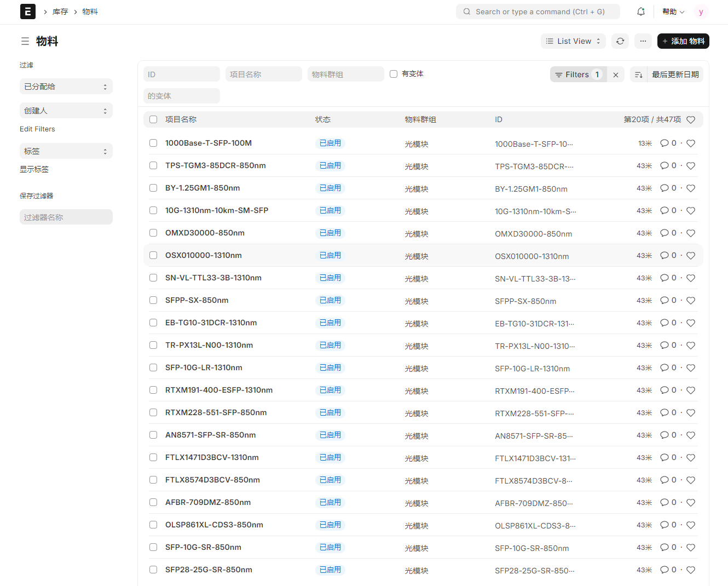
Task: Open the three-dot more options menu
Action: click(x=643, y=41)
